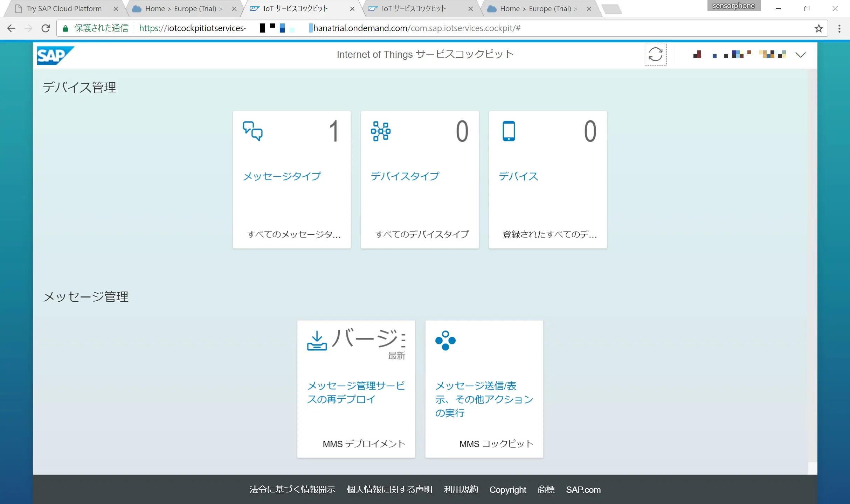Open the メッセージタイプ tile speech-bubble icon
The image size is (850, 504).
[x=253, y=131]
